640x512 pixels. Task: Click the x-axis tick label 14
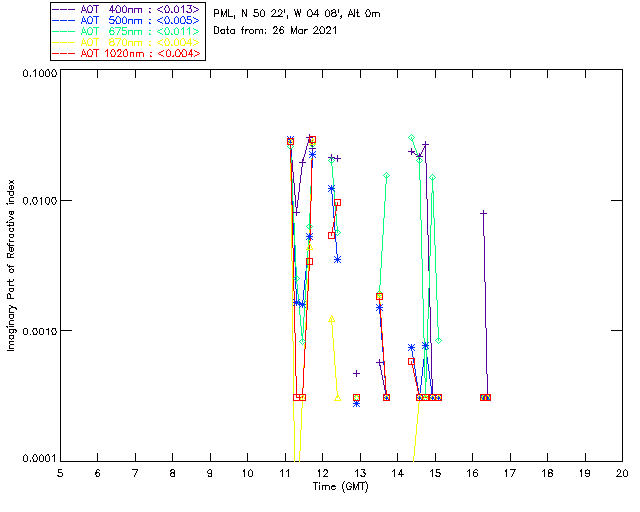tap(398, 474)
